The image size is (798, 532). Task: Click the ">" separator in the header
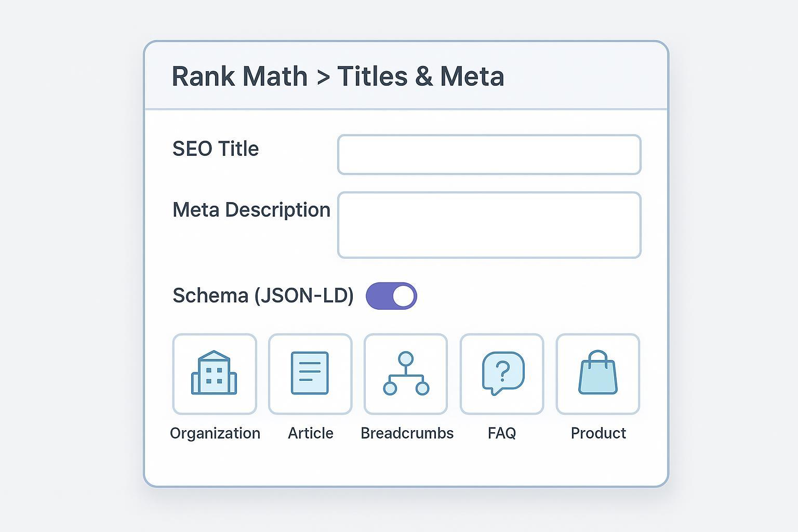click(323, 77)
